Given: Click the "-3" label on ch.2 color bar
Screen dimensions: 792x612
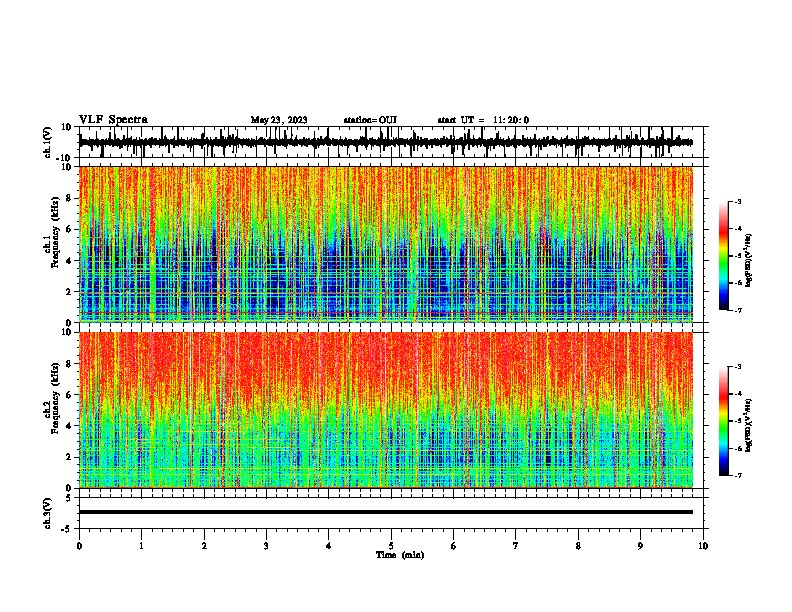Looking at the screenshot, I should pyautogui.click(x=737, y=367).
